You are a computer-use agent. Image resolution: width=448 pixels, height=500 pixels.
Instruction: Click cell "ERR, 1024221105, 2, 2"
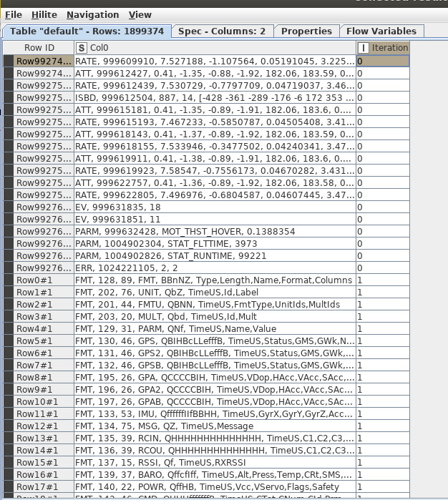[x=215, y=268]
